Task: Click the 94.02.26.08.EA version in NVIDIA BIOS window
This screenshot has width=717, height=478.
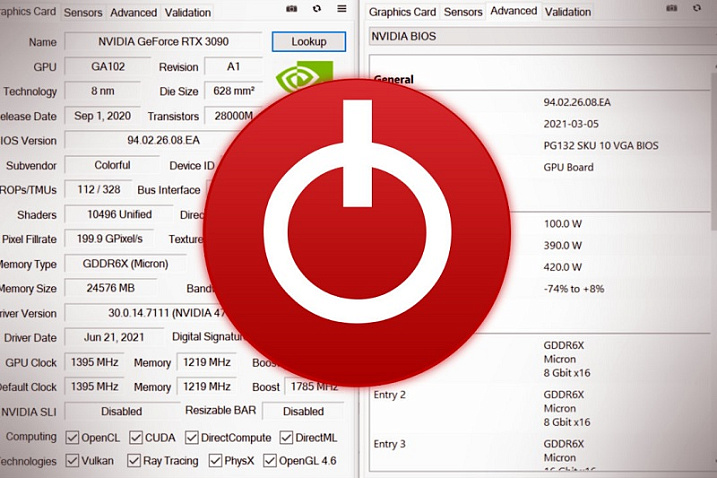Action: (577, 102)
